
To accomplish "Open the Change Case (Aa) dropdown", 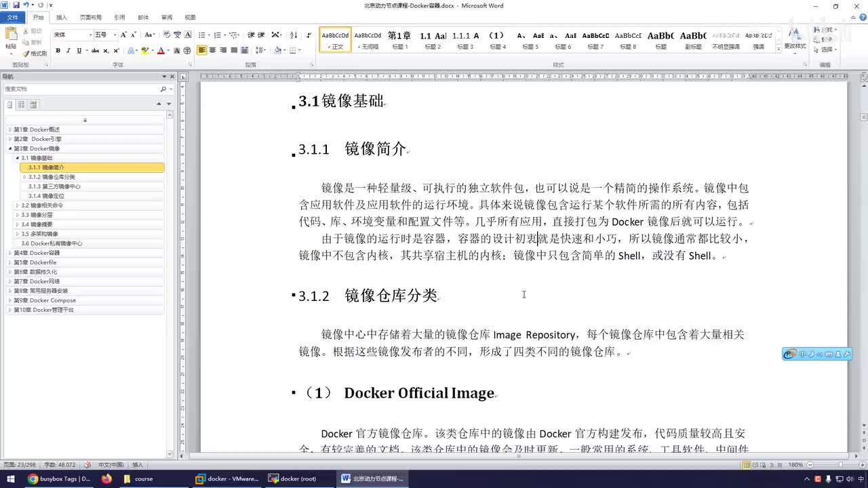I will coord(150,35).
